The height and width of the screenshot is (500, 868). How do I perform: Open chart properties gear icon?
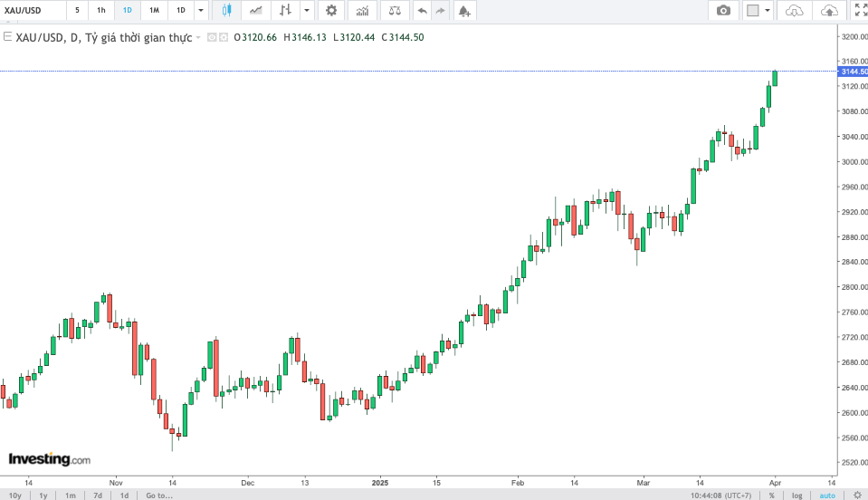[x=331, y=11]
